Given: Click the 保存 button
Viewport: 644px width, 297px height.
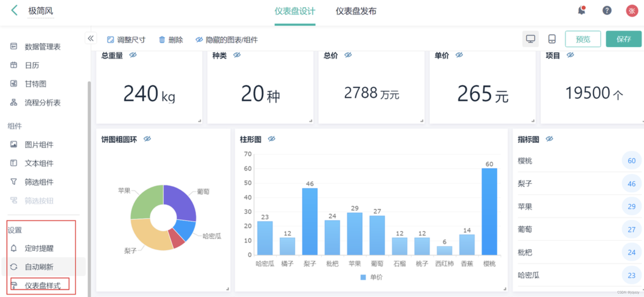Looking at the screenshot, I should [624, 39].
